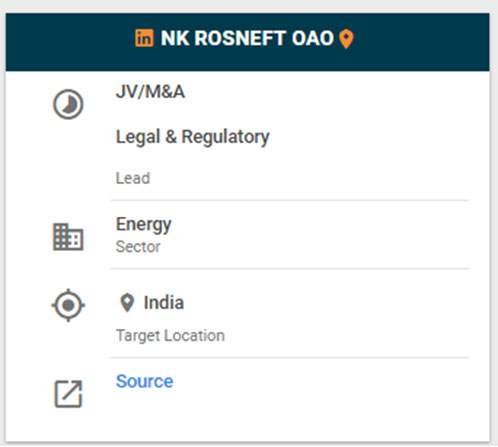Click the divider line below Lead

pyautogui.click(x=290, y=201)
